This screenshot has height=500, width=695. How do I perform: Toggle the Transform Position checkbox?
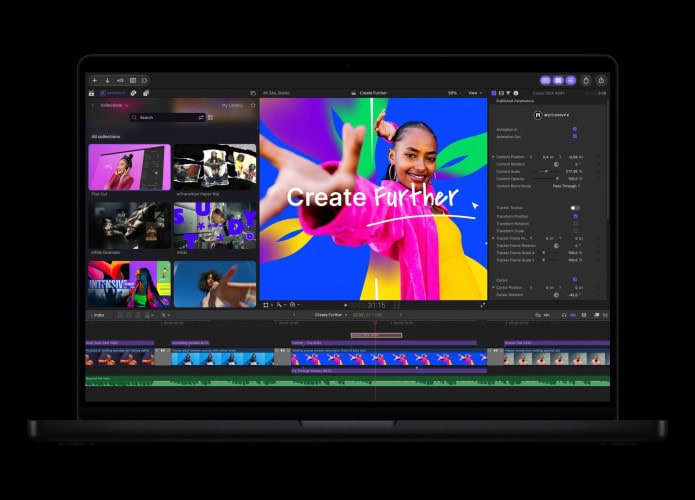pyautogui.click(x=576, y=216)
